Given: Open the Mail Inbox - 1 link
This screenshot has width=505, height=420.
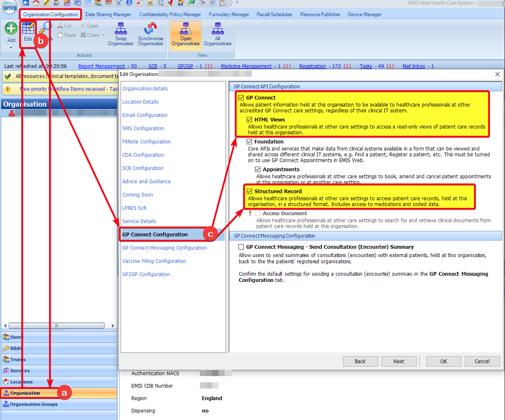Looking at the screenshot, I should (418, 66).
